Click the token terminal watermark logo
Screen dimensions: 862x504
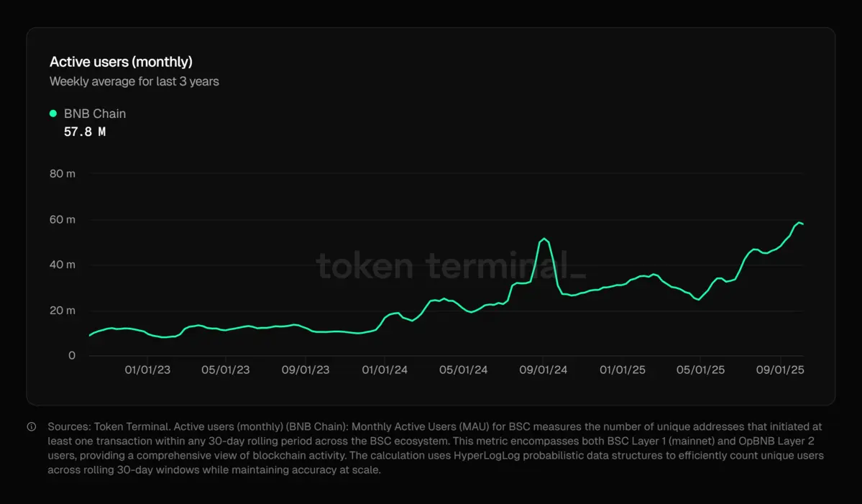(451, 265)
